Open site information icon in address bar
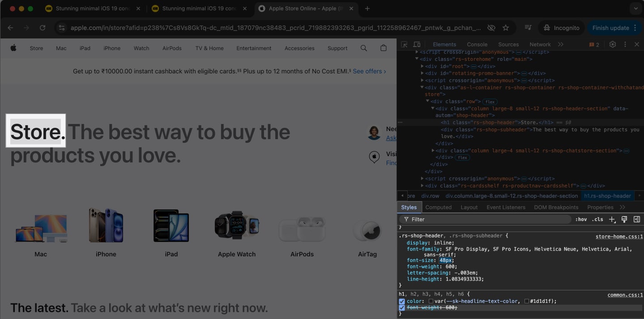The image size is (644, 319). (x=62, y=28)
